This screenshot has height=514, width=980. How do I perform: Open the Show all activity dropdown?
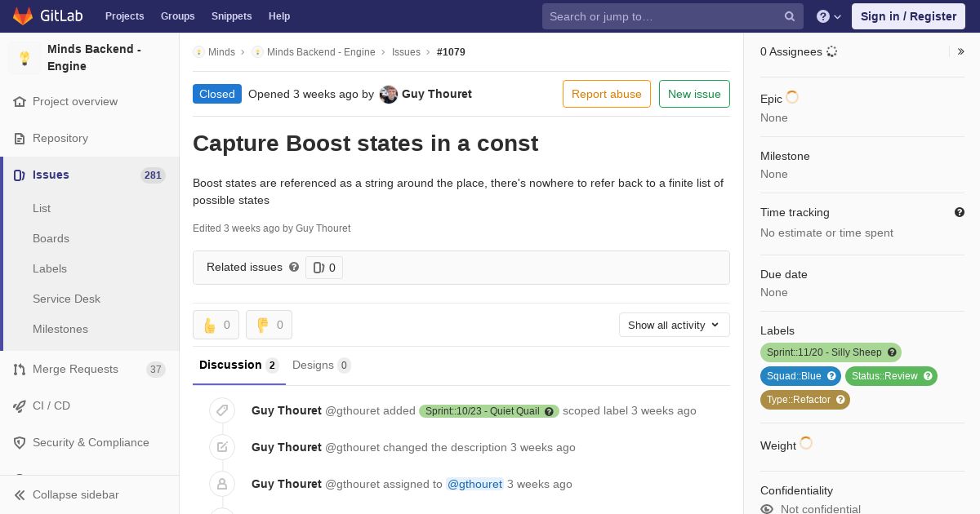click(x=675, y=325)
